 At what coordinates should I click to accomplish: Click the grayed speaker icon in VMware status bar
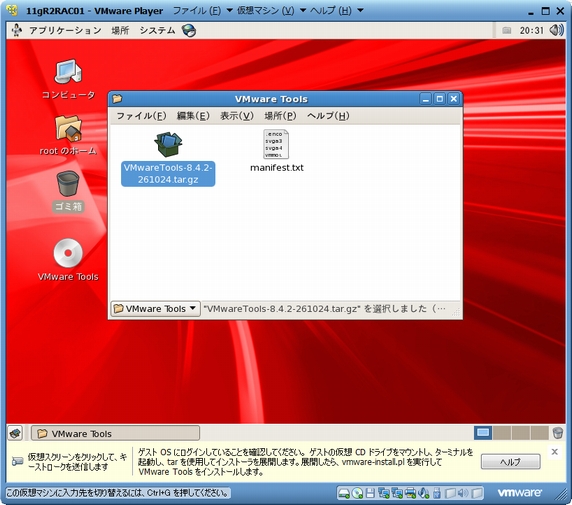point(463,493)
